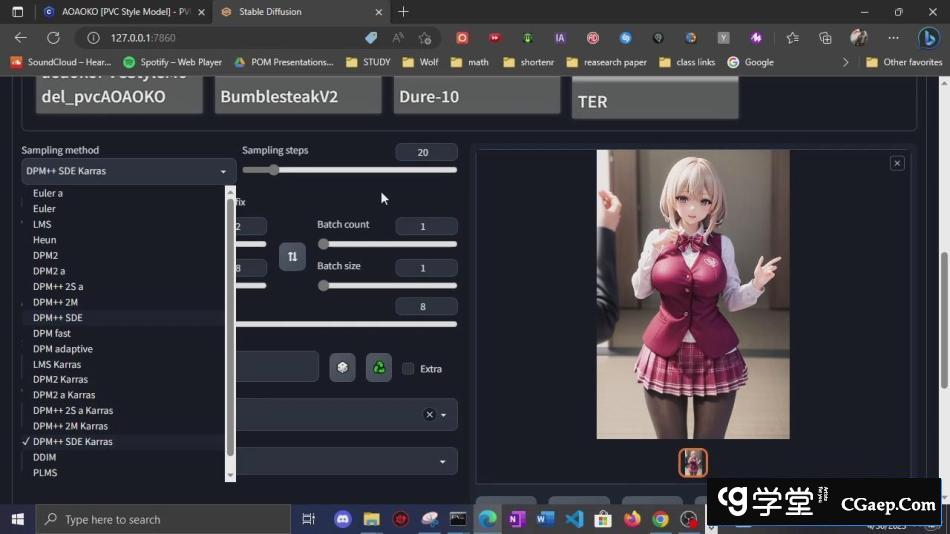Image resolution: width=950 pixels, height=534 pixels.
Task: Open the browser favorites star icon
Action: click(792, 38)
